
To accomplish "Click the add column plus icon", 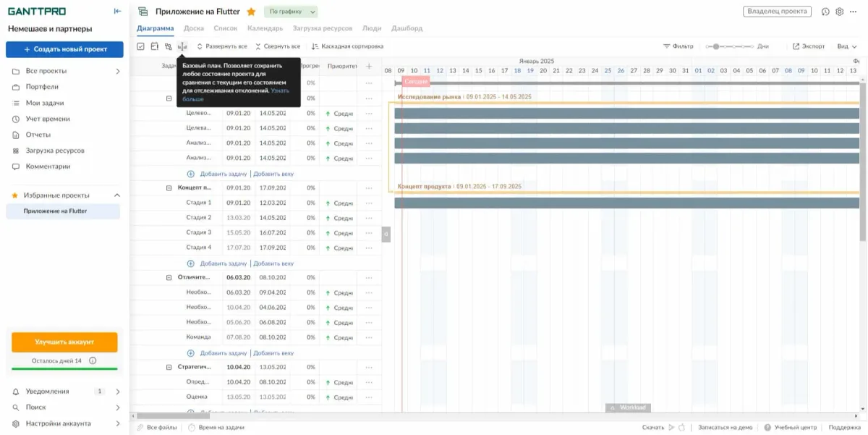I will coord(369,66).
